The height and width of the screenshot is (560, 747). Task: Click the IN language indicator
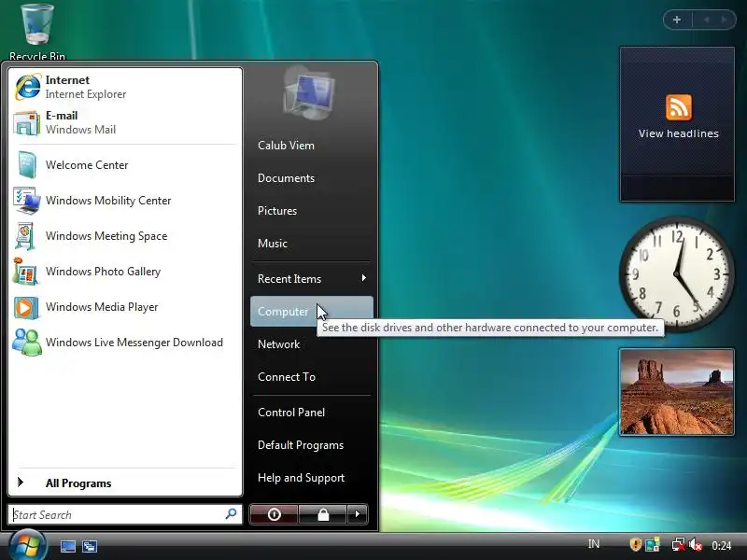tap(594, 544)
